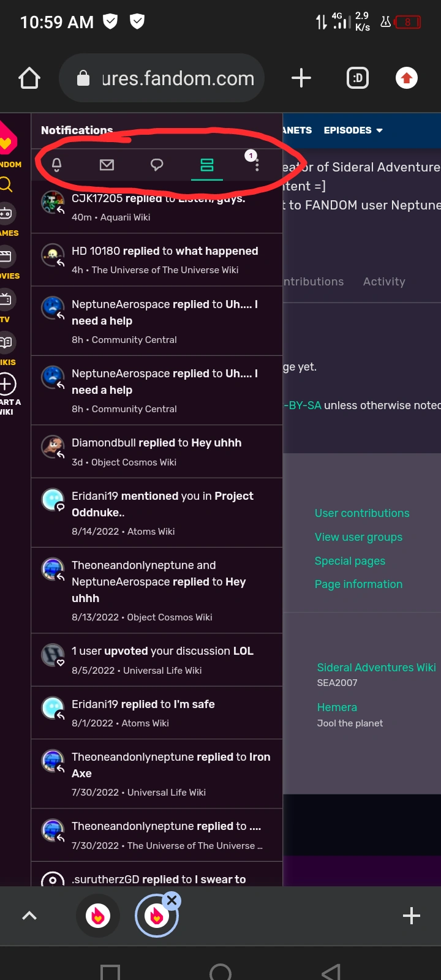Switch to the envelope messages tab
The height and width of the screenshot is (980, 441).
click(107, 165)
